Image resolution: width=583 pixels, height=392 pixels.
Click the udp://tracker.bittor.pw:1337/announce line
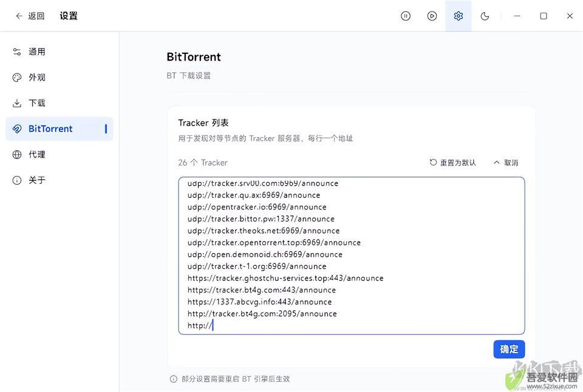click(261, 219)
